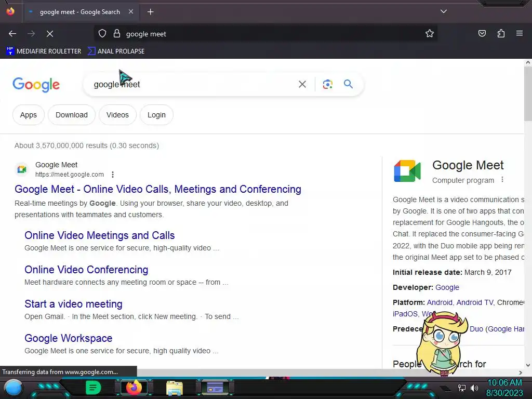Open tracking protection shield icon
Viewport: 532px width, 399px height.
coord(102,34)
